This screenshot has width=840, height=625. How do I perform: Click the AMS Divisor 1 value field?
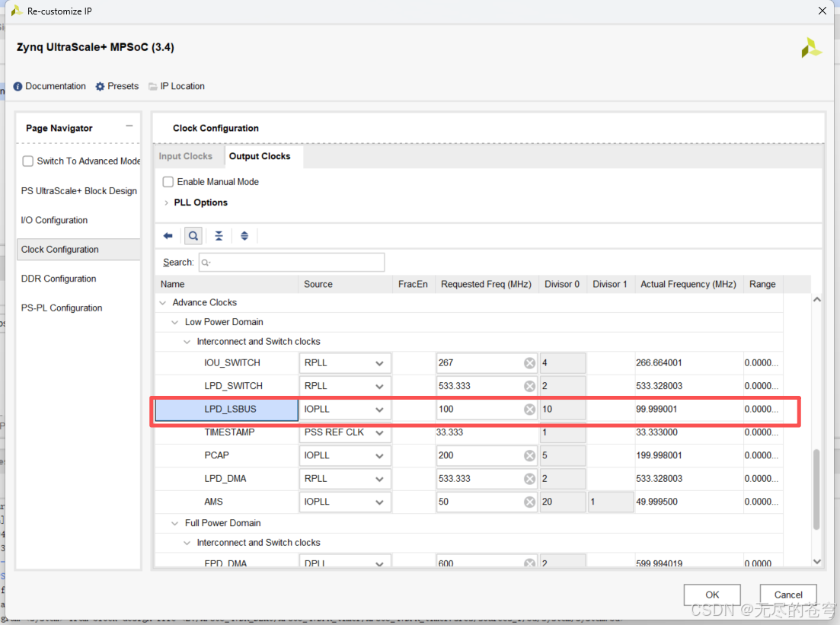(611, 502)
